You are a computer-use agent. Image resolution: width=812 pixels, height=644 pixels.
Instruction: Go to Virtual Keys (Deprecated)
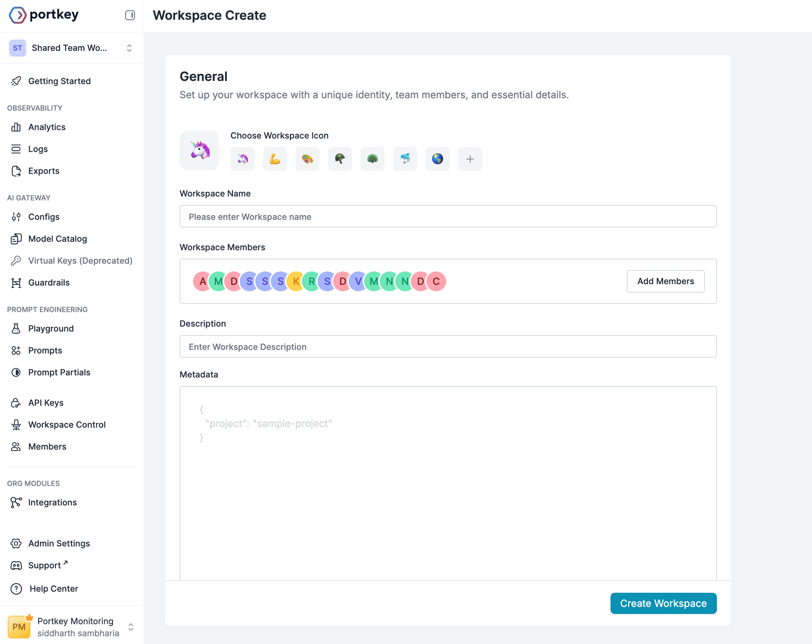(x=80, y=260)
